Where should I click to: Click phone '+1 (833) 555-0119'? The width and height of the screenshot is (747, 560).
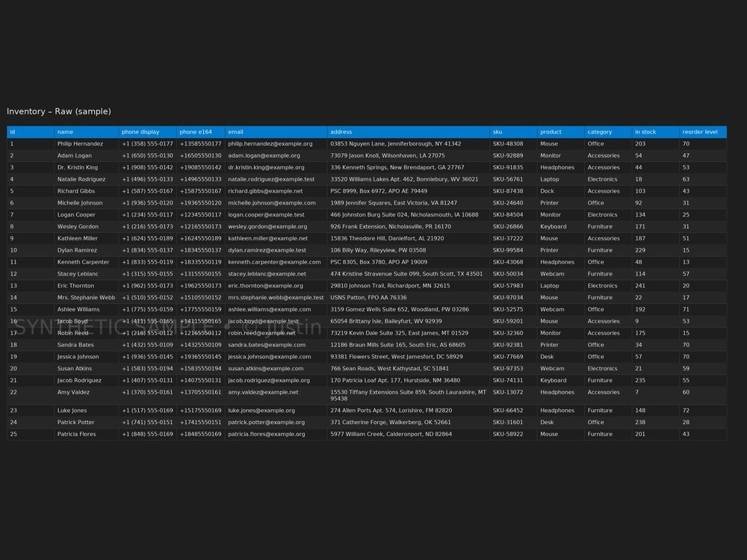(x=147, y=262)
